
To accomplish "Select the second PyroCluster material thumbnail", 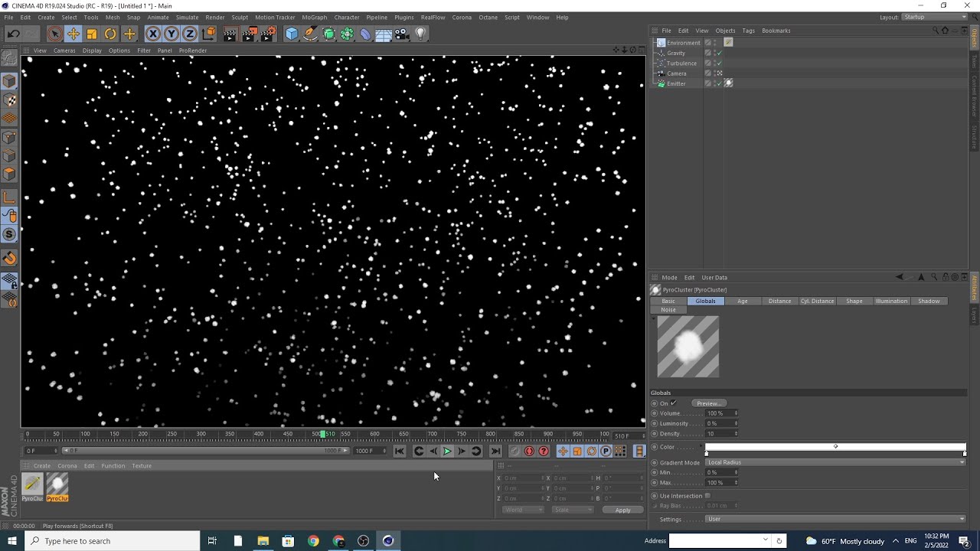I will (x=57, y=484).
